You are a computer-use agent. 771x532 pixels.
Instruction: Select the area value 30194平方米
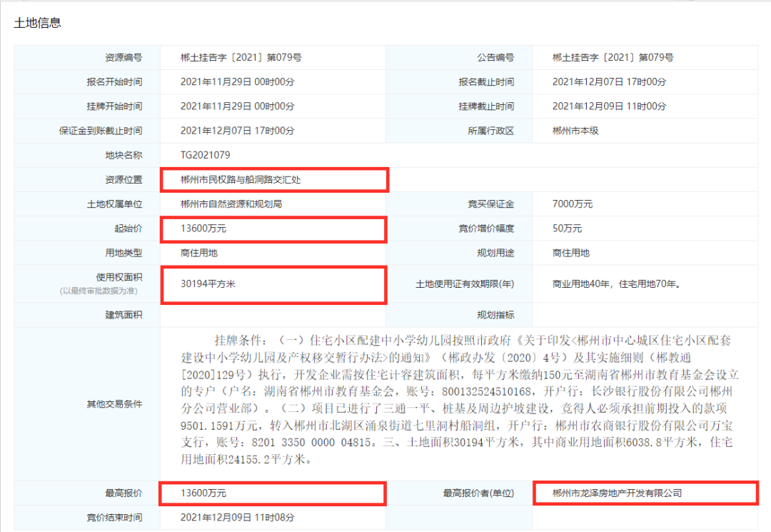tap(208, 284)
